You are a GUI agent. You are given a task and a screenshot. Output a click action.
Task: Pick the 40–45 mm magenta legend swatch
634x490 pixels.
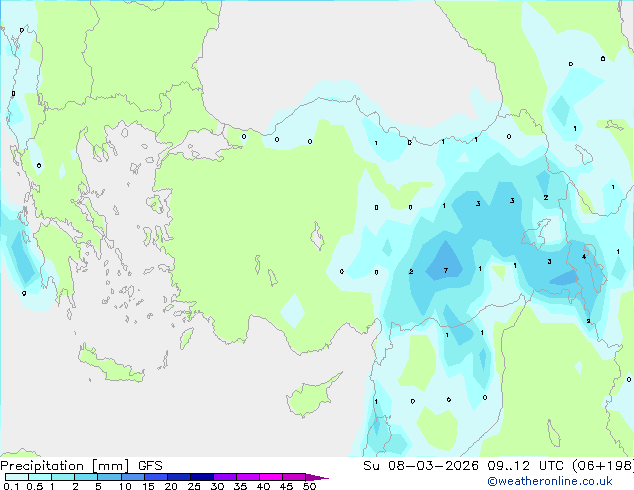(x=271, y=477)
